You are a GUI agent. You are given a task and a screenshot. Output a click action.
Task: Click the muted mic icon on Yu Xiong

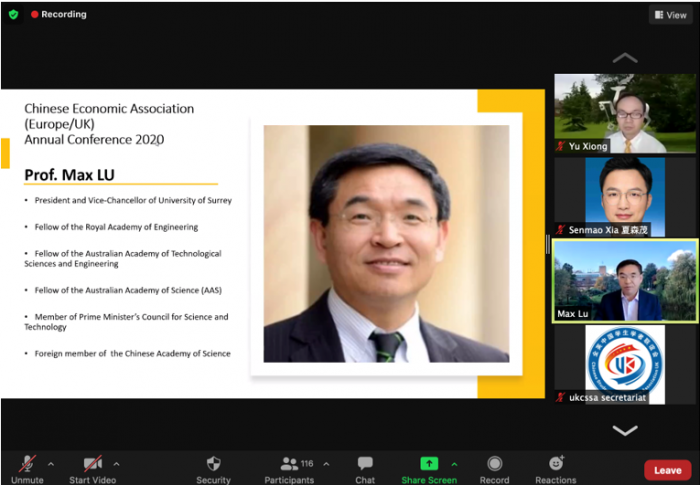[x=560, y=146]
